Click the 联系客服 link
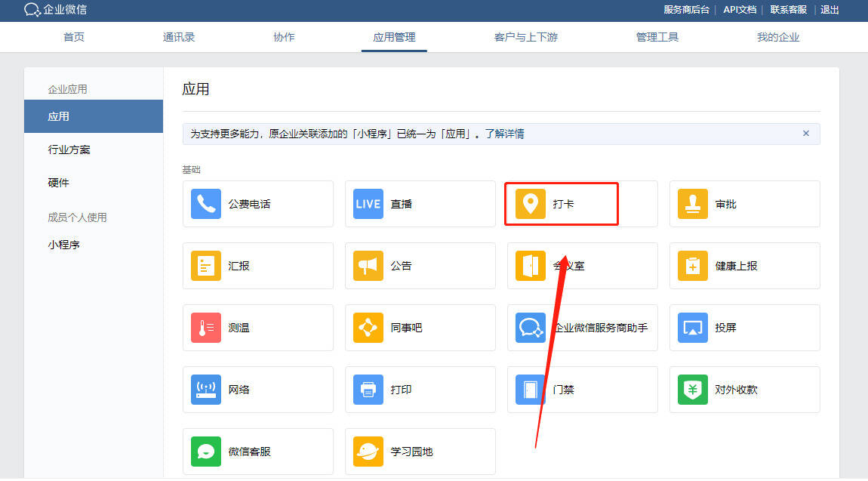The width and height of the screenshot is (868, 481). [788, 10]
